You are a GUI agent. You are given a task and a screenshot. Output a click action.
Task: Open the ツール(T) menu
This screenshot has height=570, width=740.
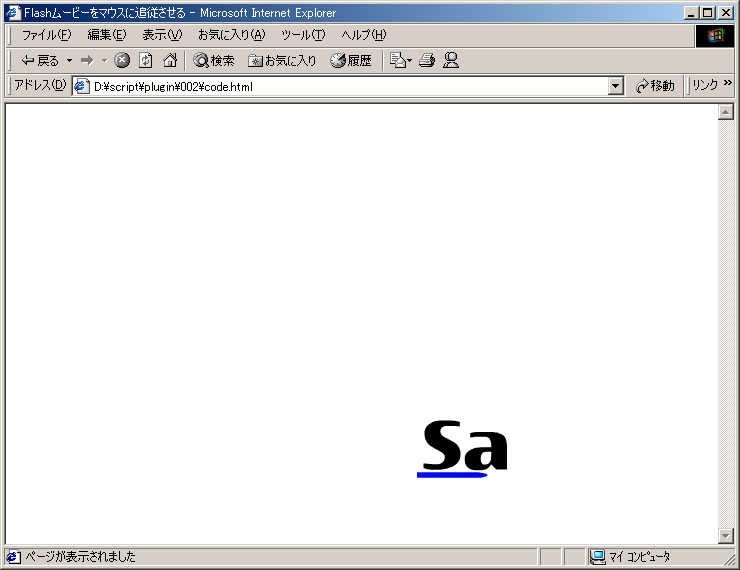303,35
